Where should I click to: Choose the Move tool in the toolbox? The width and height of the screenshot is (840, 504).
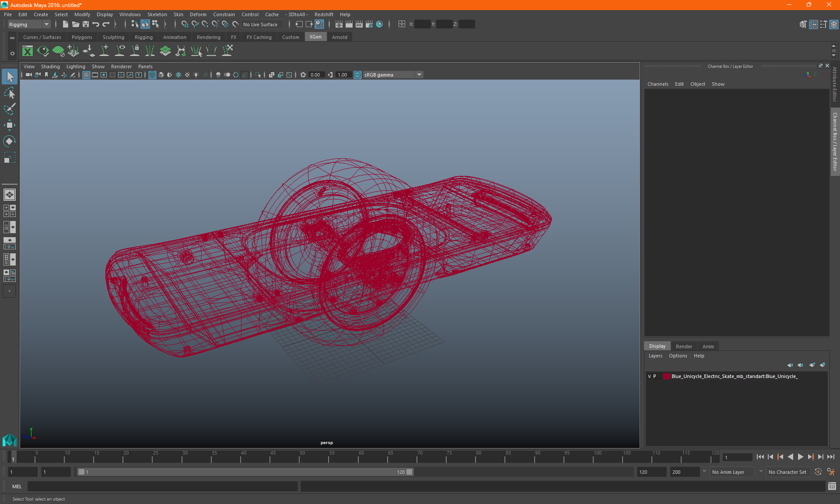[9, 125]
